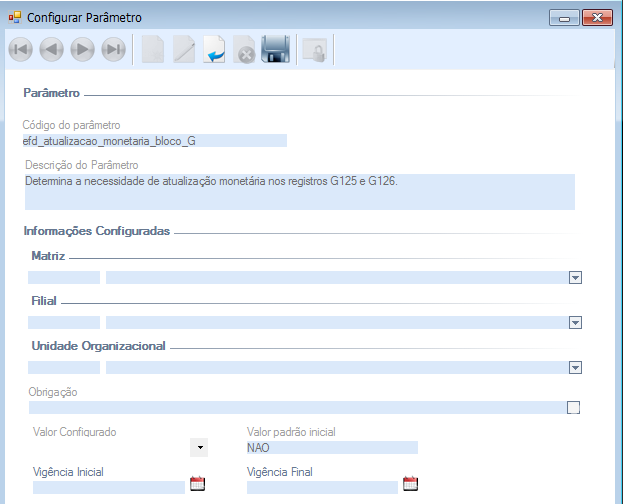623x504 pixels.
Task: Click the padlock toolbar icon
Action: (x=315, y=50)
